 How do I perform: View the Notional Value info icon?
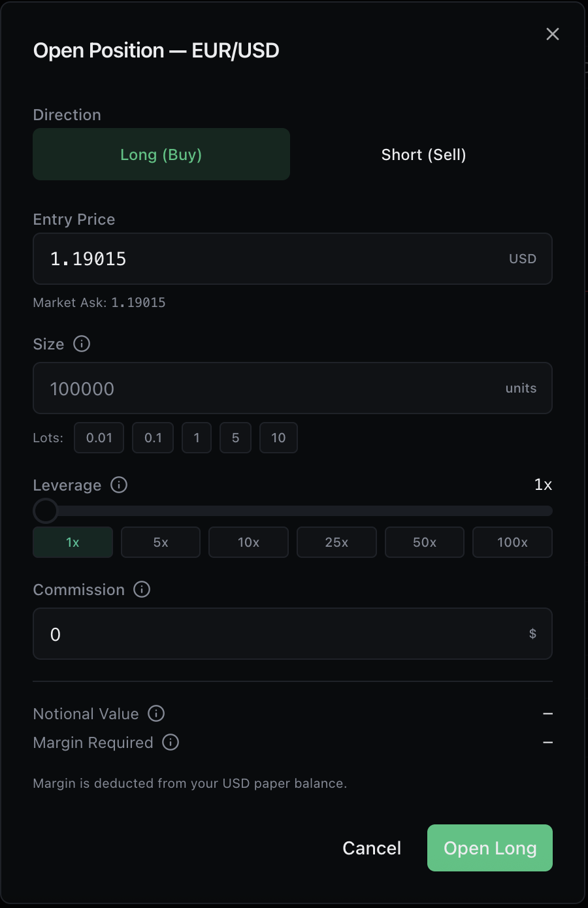click(x=155, y=713)
